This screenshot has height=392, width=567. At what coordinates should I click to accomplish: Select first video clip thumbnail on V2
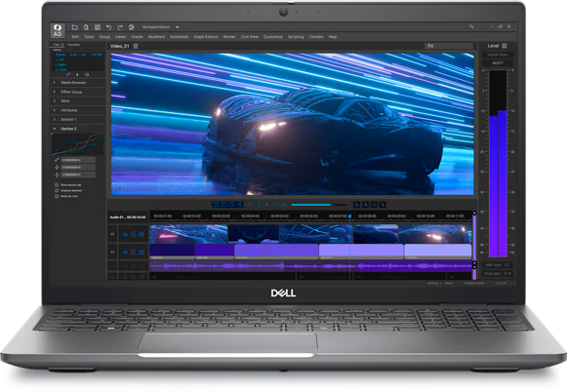[188, 234]
